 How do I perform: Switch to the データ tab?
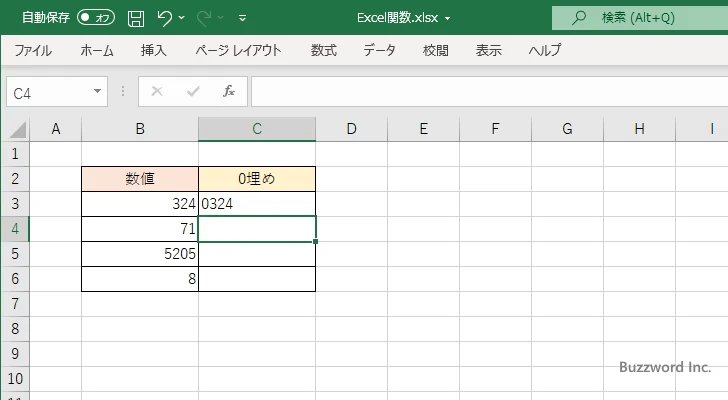(379, 50)
